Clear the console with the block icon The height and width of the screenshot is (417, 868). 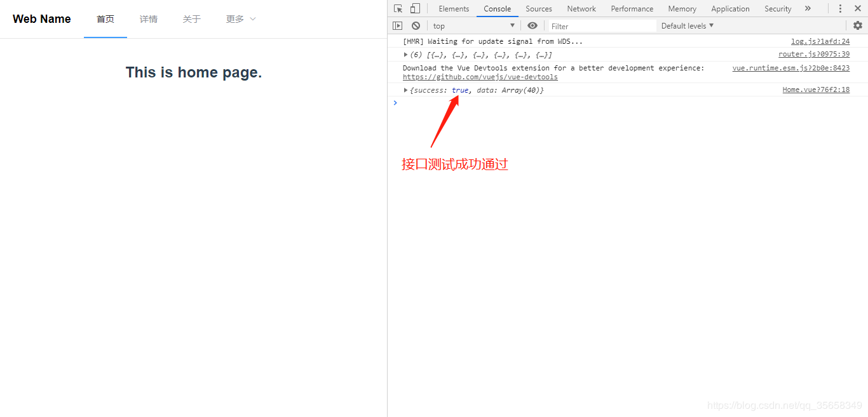416,25
